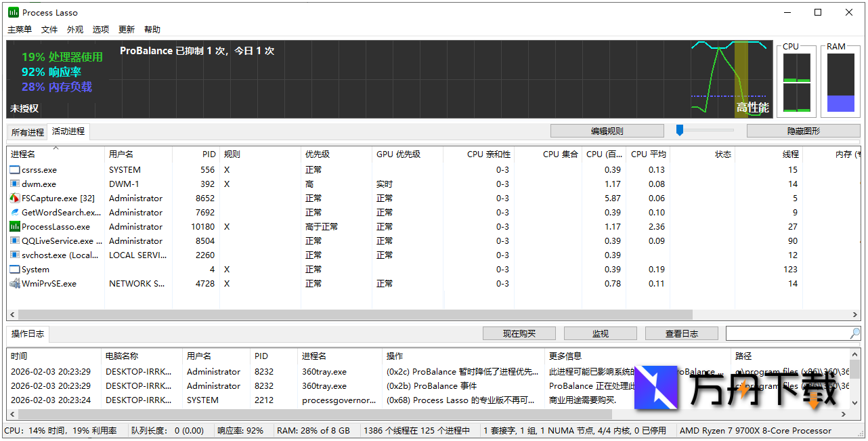Click the 编辑规则 button
Image resolution: width=868 pixels, height=441 pixels.
tap(607, 130)
